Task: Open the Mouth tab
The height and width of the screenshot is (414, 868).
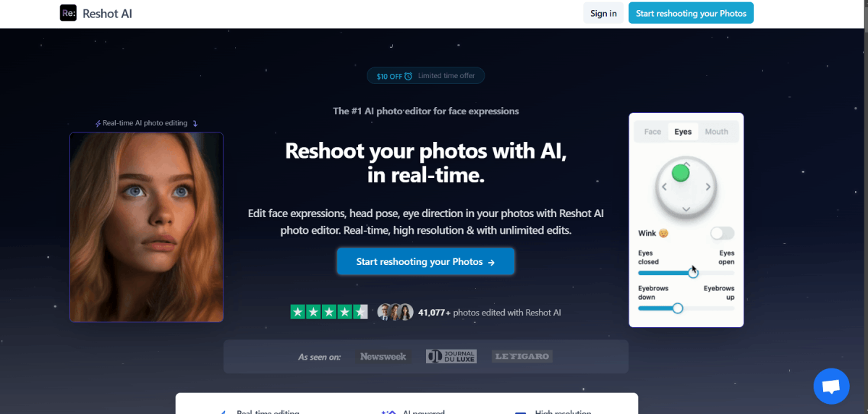Action: 717,132
